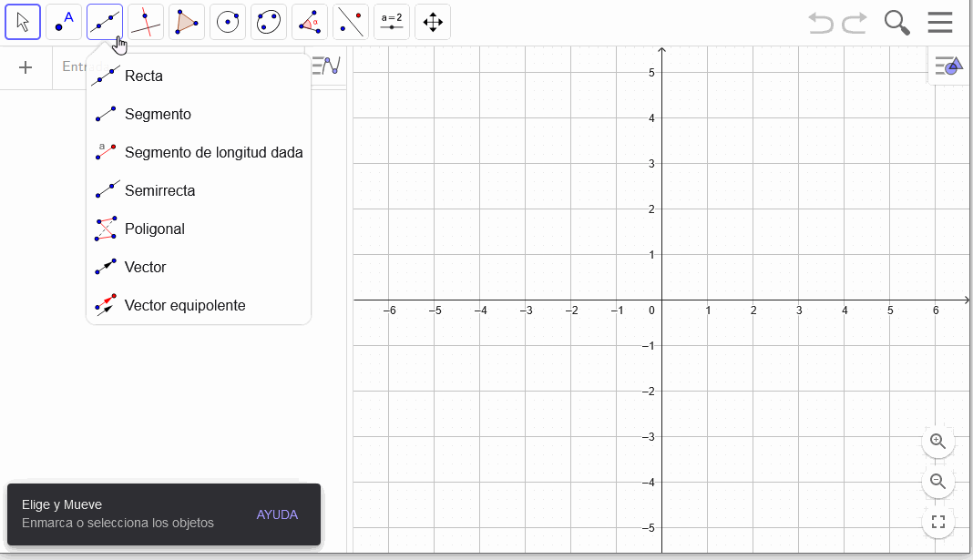Screen dimensions: 973x560
Task: Select the Point tool
Action: point(64,23)
